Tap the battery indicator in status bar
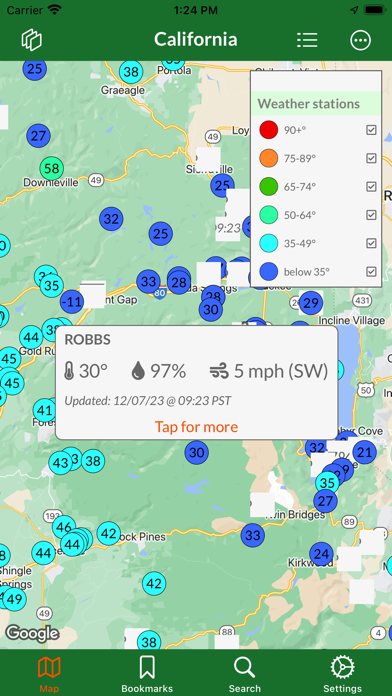The image size is (392, 696). pos(374,10)
